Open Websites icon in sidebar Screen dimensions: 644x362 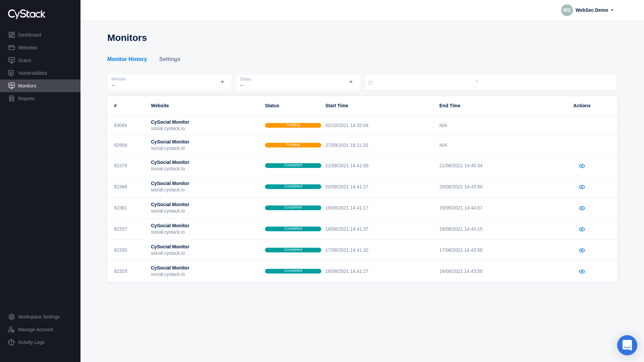(12, 48)
